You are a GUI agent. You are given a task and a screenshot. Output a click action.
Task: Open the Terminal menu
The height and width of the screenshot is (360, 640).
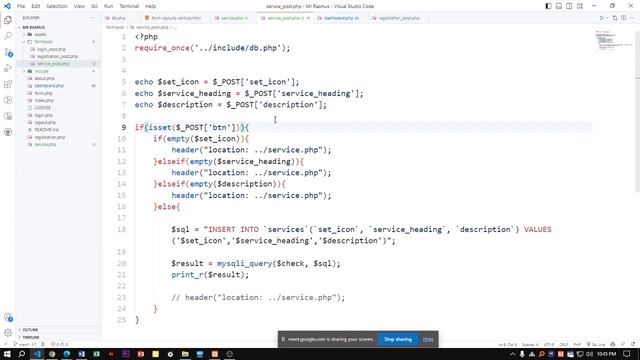click(129, 6)
